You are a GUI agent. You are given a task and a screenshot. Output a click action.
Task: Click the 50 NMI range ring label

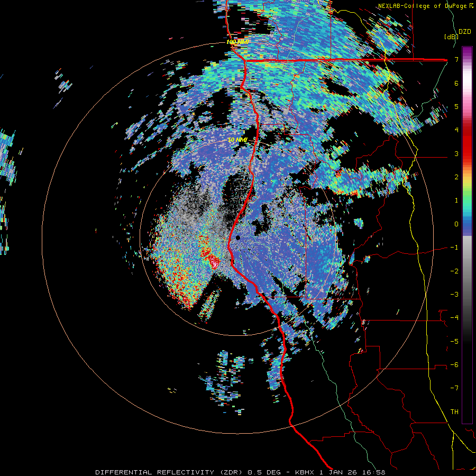pyautogui.click(x=237, y=140)
